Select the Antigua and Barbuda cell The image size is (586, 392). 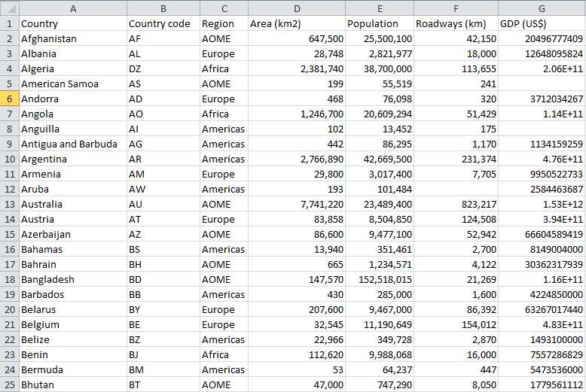(73, 144)
